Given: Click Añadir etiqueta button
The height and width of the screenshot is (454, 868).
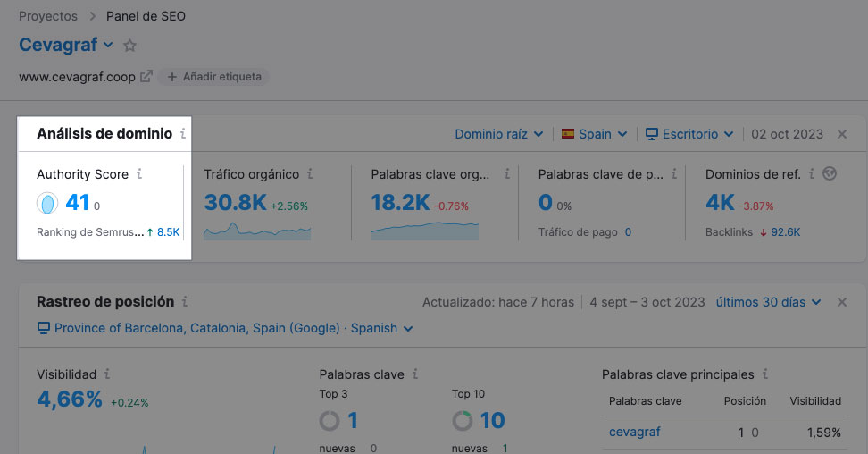Looking at the screenshot, I should coord(214,77).
